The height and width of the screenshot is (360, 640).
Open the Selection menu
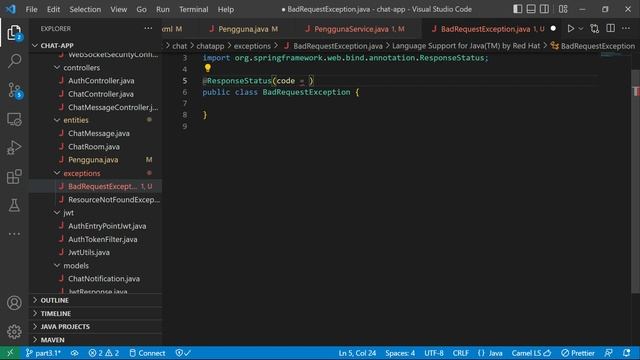click(85, 9)
